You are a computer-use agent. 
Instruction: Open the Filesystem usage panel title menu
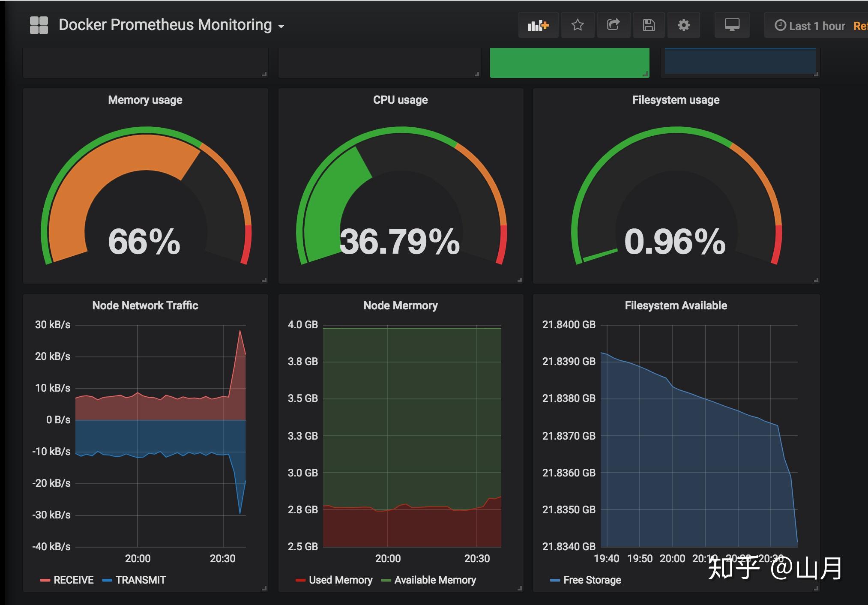click(676, 100)
